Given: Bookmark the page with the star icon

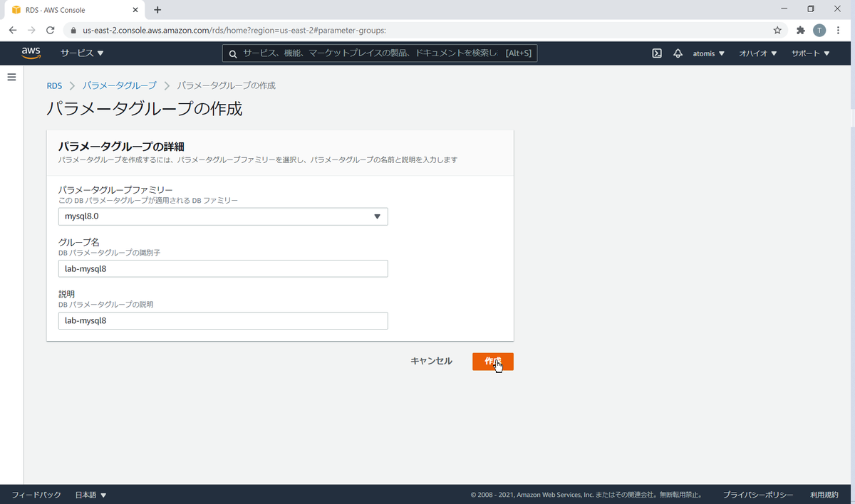Looking at the screenshot, I should [x=777, y=30].
